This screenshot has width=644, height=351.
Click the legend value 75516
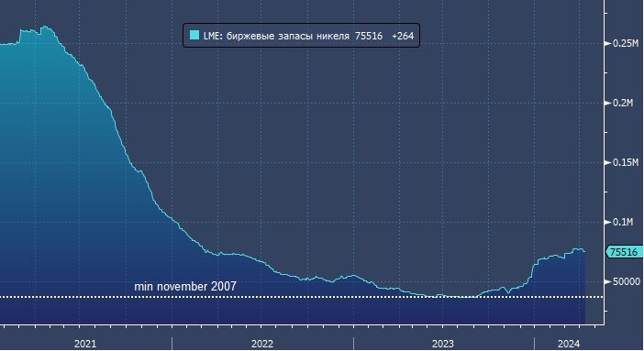tap(369, 36)
